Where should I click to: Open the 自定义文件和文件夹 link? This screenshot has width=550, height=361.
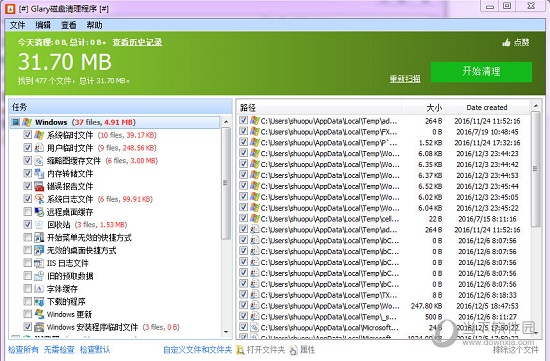coord(197,350)
